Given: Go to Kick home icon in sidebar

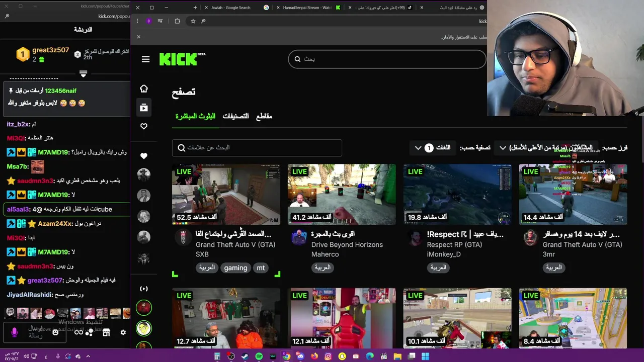Looking at the screenshot, I should pyautogui.click(x=144, y=88).
